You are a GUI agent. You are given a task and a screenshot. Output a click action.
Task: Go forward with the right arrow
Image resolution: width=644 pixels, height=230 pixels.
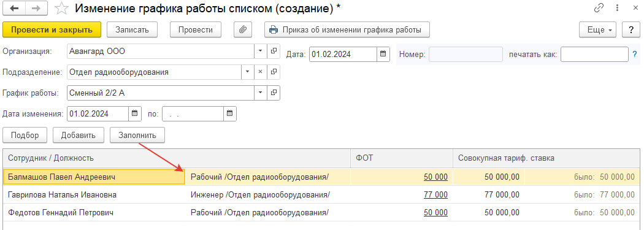click(36, 8)
